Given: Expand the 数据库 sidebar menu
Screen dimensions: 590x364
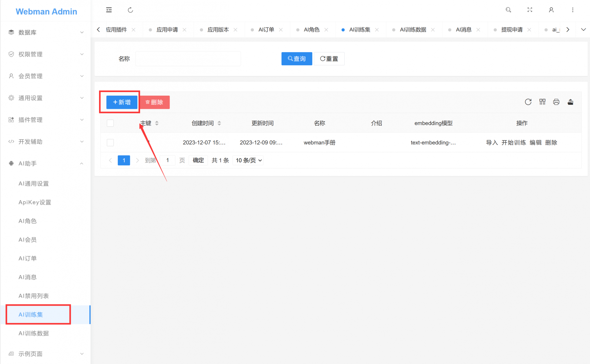Looking at the screenshot, I should pos(46,32).
